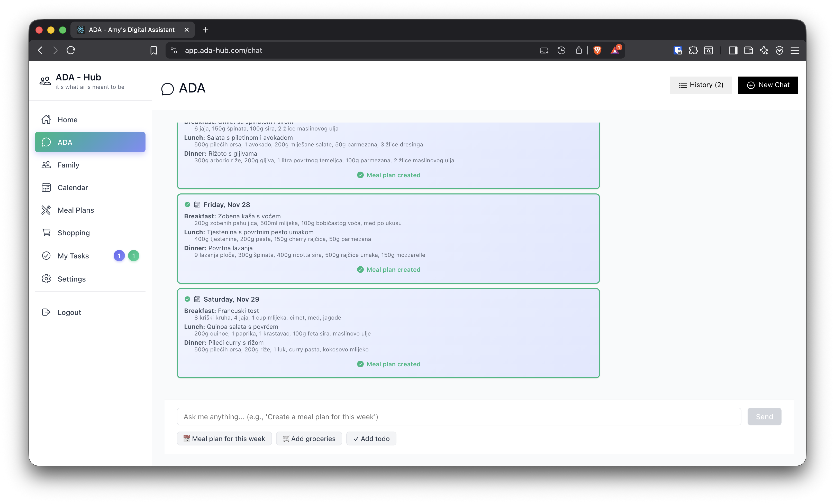This screenshot has width=835, height=504.
Task: Open the Shopping list page
Action: coord(74,233)
